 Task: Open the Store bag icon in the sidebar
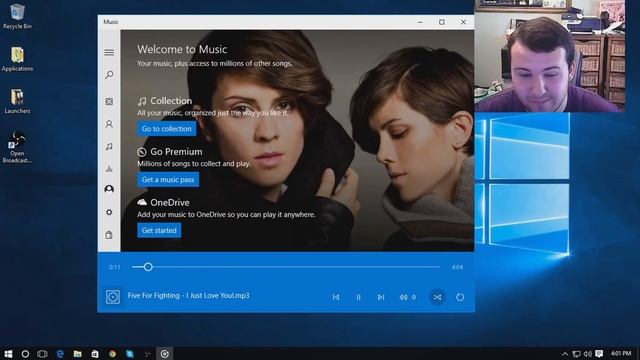tap(109, 235)
